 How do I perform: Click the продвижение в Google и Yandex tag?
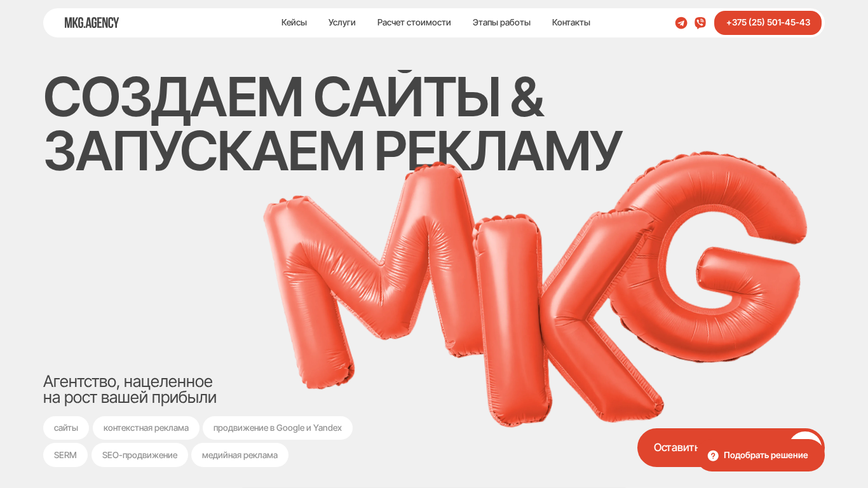point(278,428)
